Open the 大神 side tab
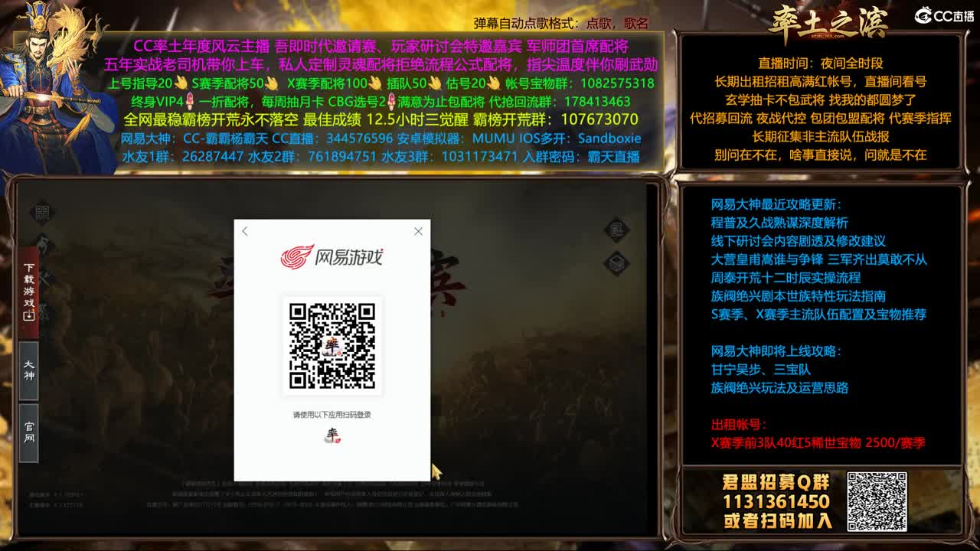 point(29,370)
